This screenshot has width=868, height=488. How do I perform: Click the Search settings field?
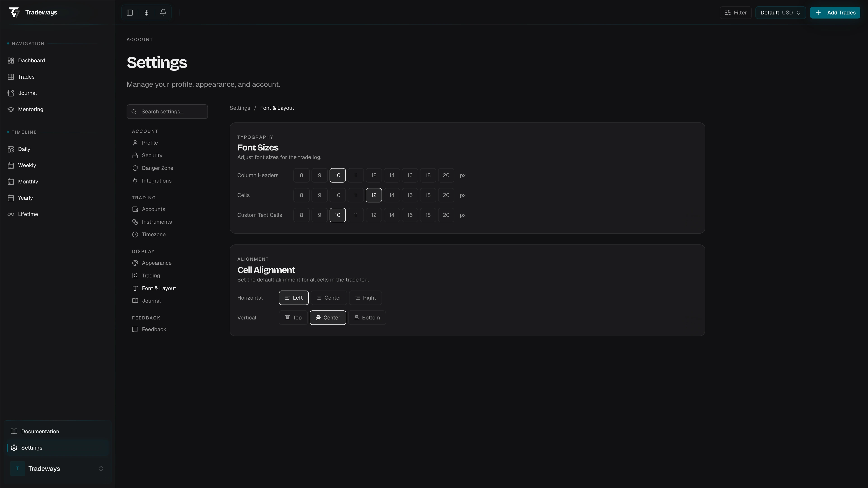coord(167,111)
